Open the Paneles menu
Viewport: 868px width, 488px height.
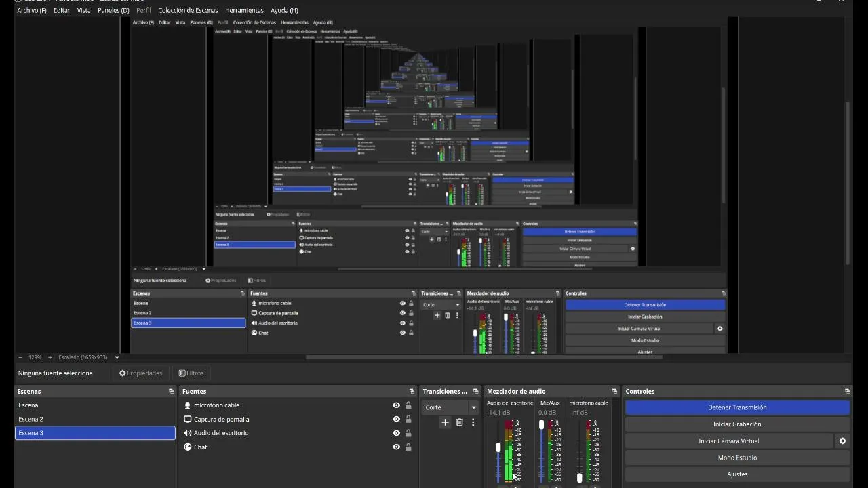point(113,10)
